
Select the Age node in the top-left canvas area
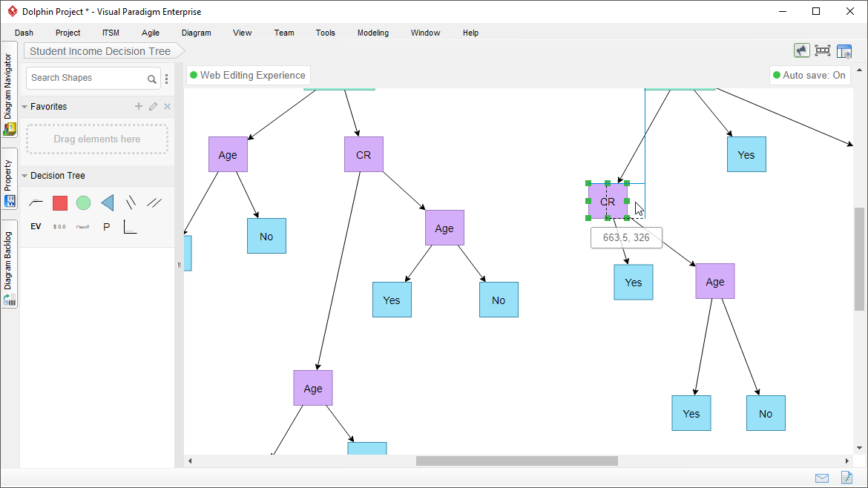[228, 155]
